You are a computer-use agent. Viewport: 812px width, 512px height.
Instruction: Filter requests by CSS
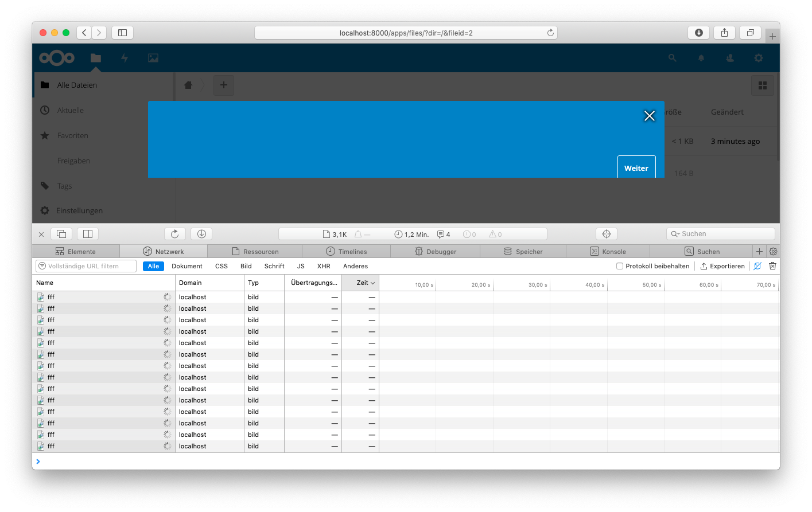(222, 266)
